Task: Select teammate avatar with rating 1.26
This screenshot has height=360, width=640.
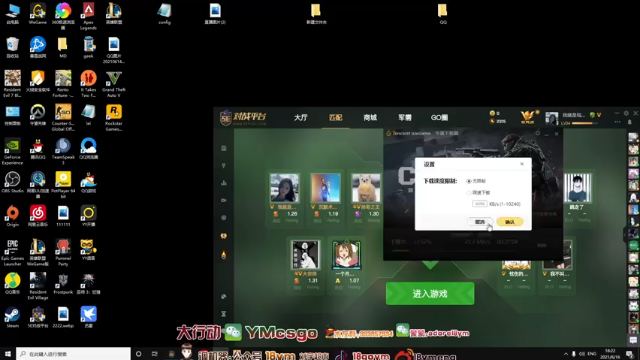Action: 284,188
